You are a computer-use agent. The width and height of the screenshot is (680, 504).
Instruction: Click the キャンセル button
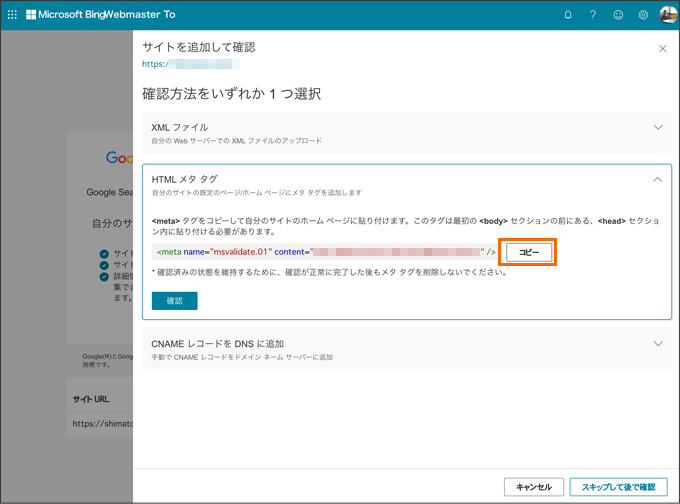[533, 487]
